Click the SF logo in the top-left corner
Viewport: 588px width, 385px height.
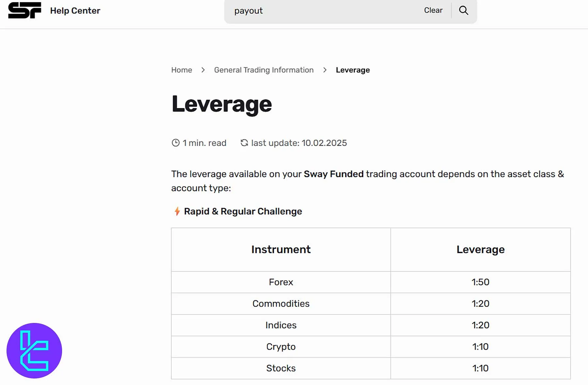(25, 10)
